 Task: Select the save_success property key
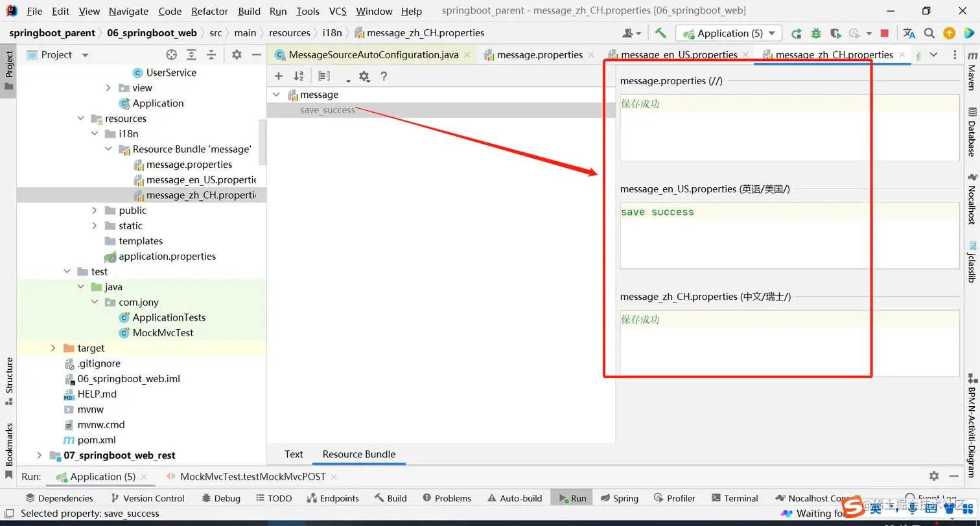[327, 110]
